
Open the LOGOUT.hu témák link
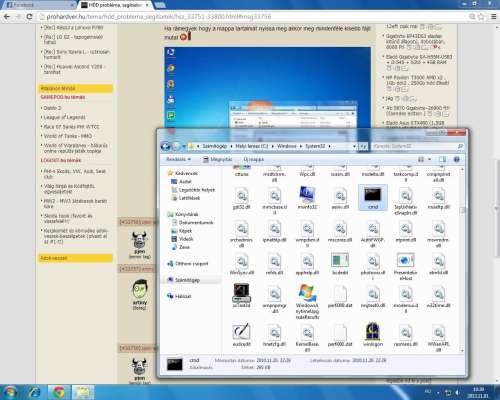pos(61,160)
